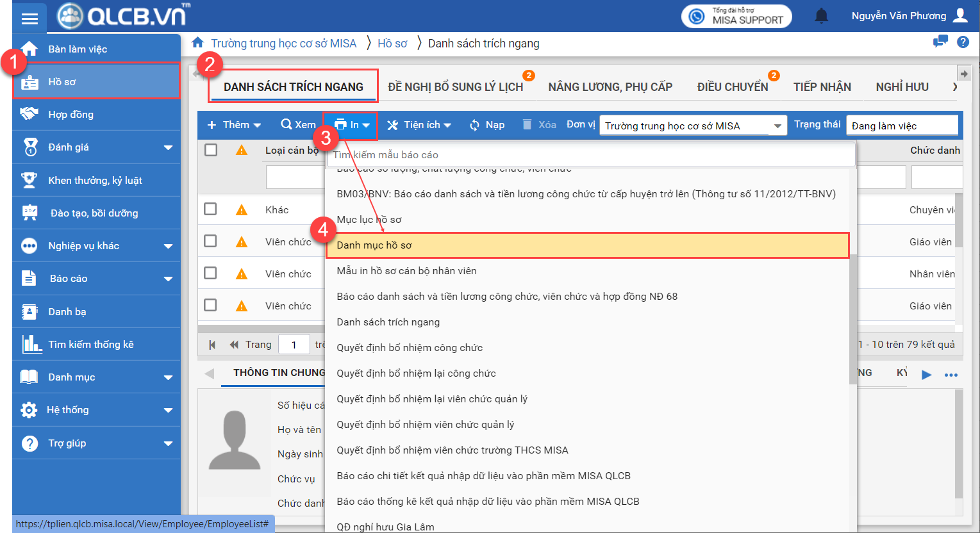980x533 pixels.
Task: Click the help question mark icon
Action: 962,42
